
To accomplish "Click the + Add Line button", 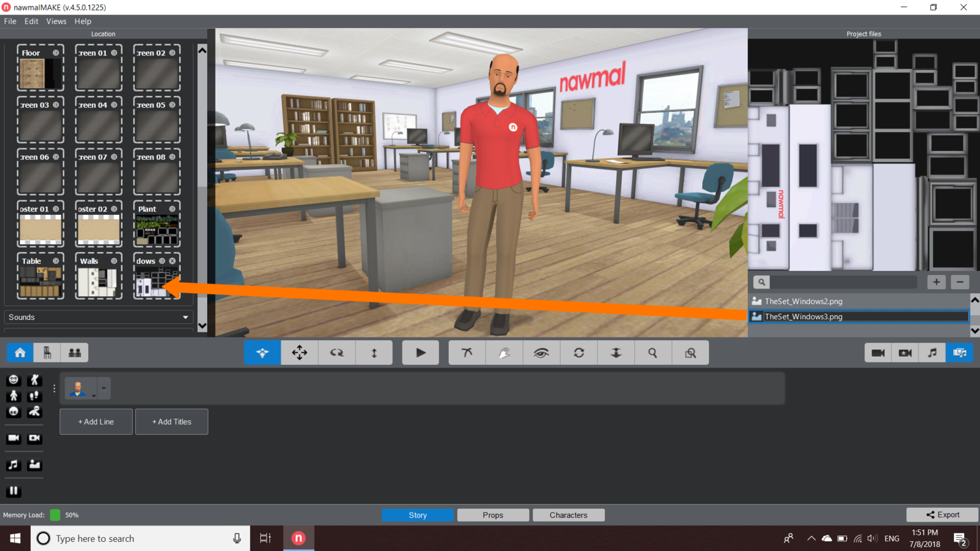I will (x=96, y=422).
